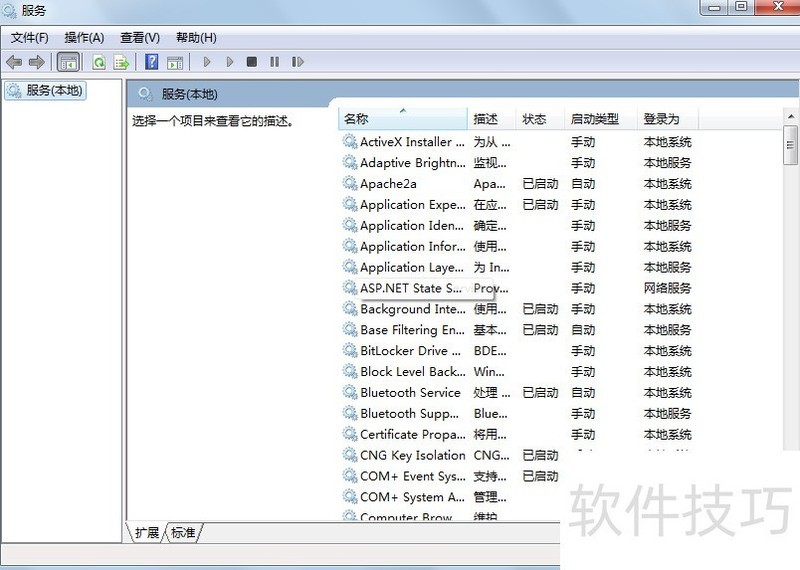Click the 自动 startup type of Bluetooth Service
Image resolution: width=800 pixels, height=570 pixels.
(583, 393)
